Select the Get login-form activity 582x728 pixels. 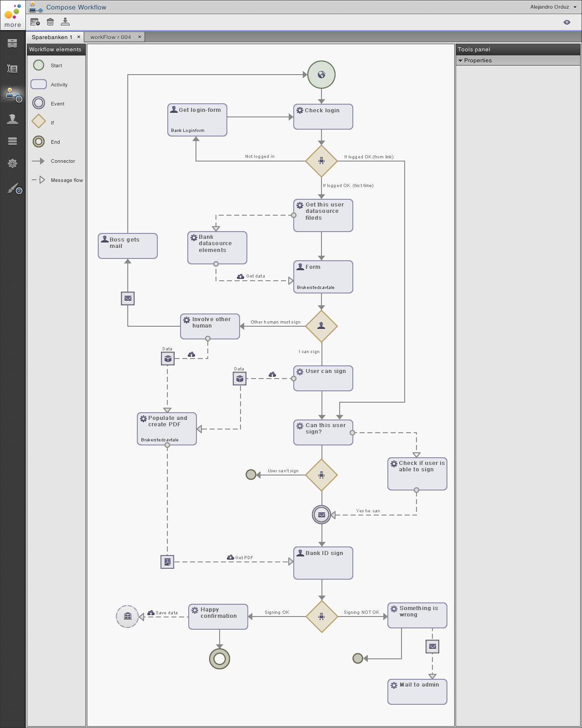point(197,120)
